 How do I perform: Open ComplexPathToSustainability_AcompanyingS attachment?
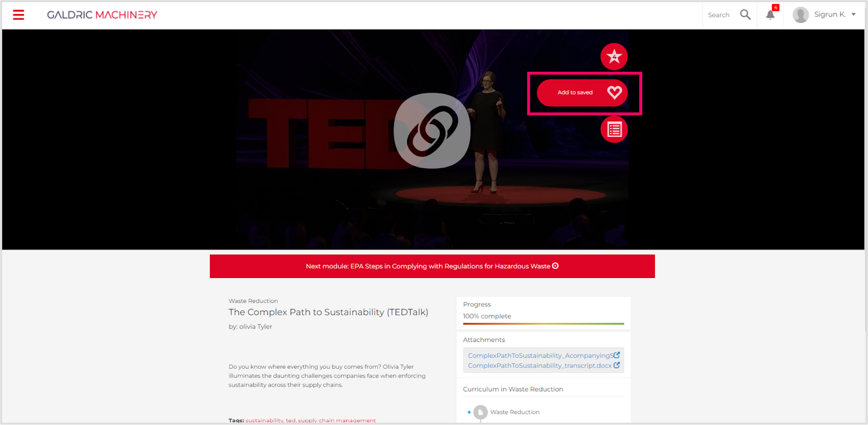click(x=541, y=356)
